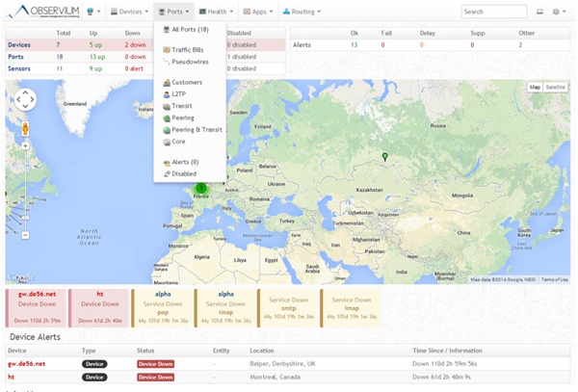Select Core in the Ports menu
Screen dimensions: 578x392
pyautogui.click(x=178, y=142)
